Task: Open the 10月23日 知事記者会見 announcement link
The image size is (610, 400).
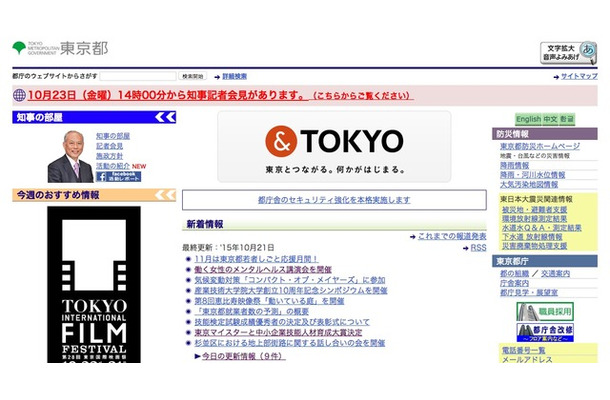Action: (x=221, y=95)
